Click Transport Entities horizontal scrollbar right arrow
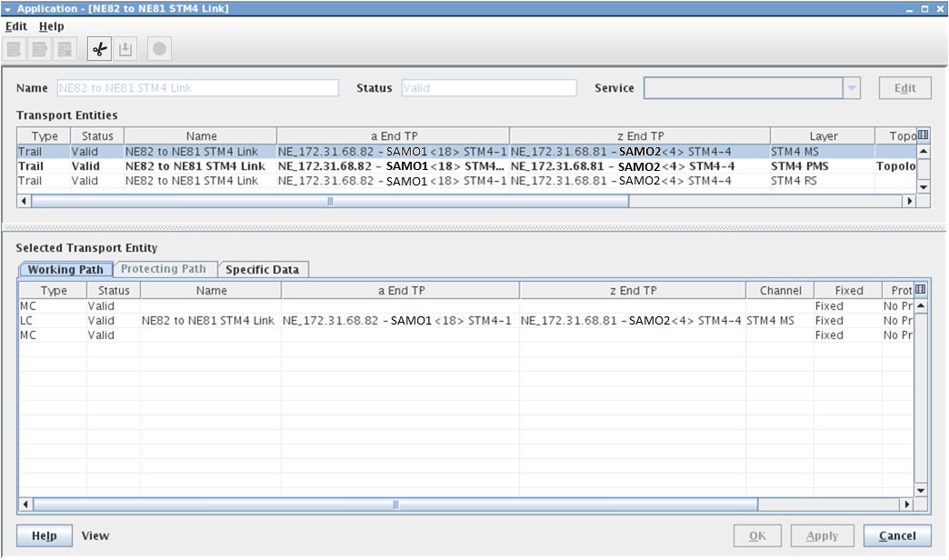Viewport: 949px width, 560px height. pyautogui.click(x=907, y=201)
